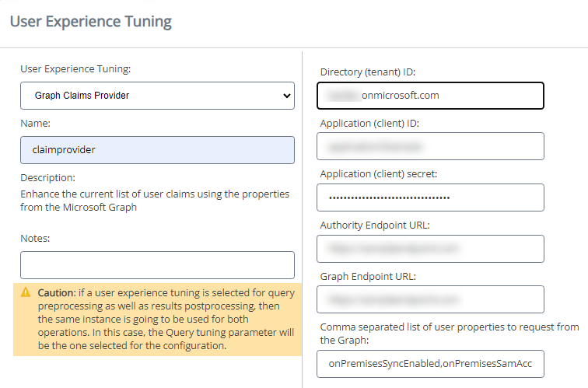
Task: Focus the masked client secret password box
Action: click(430, 197)
